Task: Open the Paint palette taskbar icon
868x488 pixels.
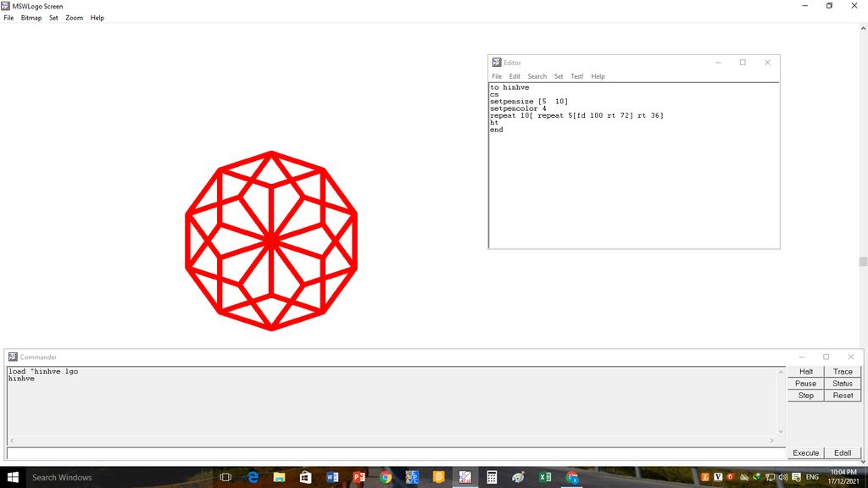Action: click(518, 477)
